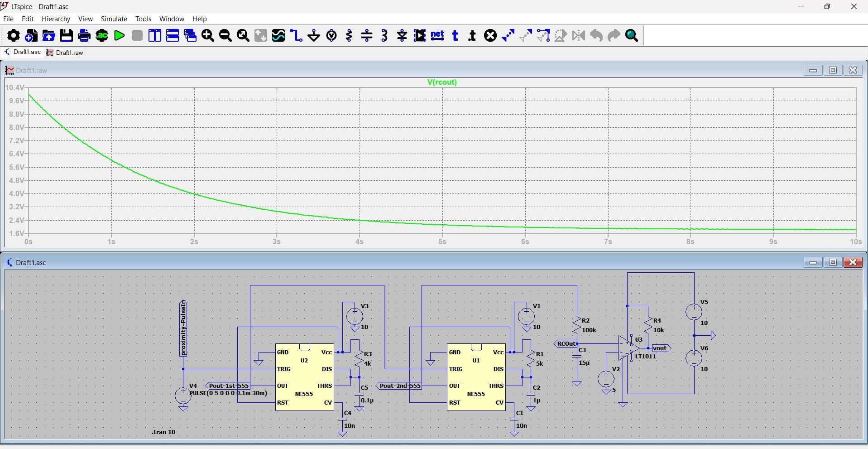This screenshot has height=449, width=868.
Task: Open the Tools menu
Action: (143, 19)
